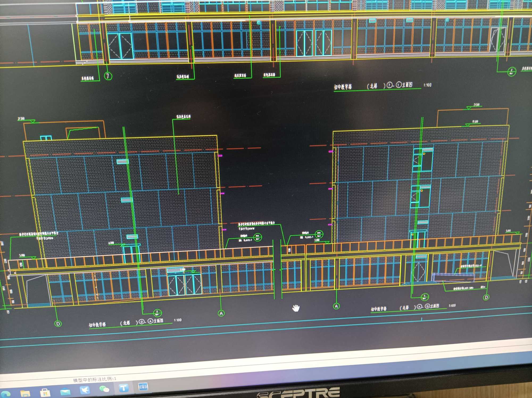The height and width of the screenshot is (398, 532).
Task: Select axis bubble A under the lower-left elevation
Action: pyautogui.click(x=221, y=313)
